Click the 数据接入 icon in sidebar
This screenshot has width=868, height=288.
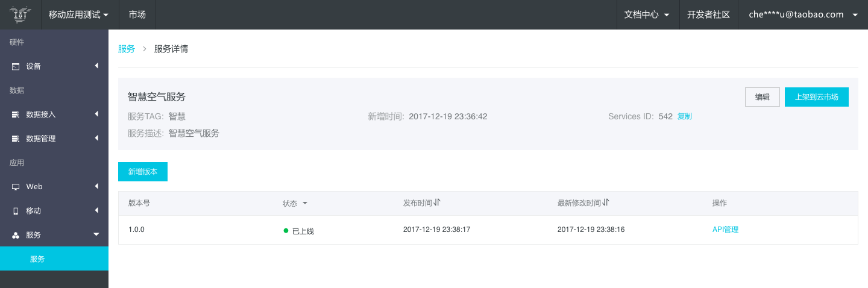click(16, 114)
